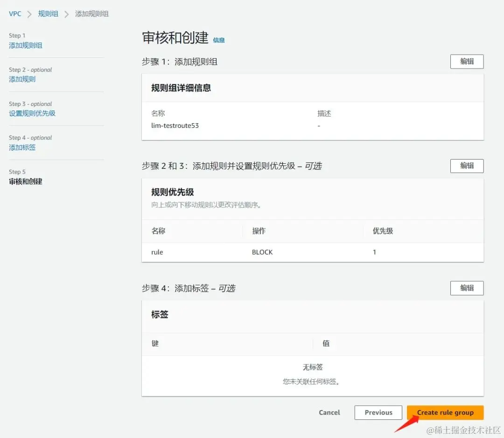
Task: Click the 描述 label
Action: click(x=324, y=113)
